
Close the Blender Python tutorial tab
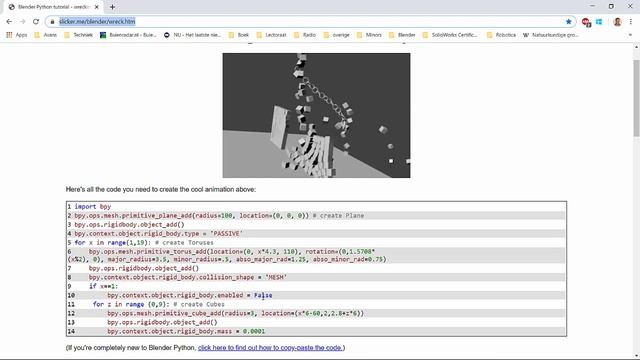click(x=97, y=7)
